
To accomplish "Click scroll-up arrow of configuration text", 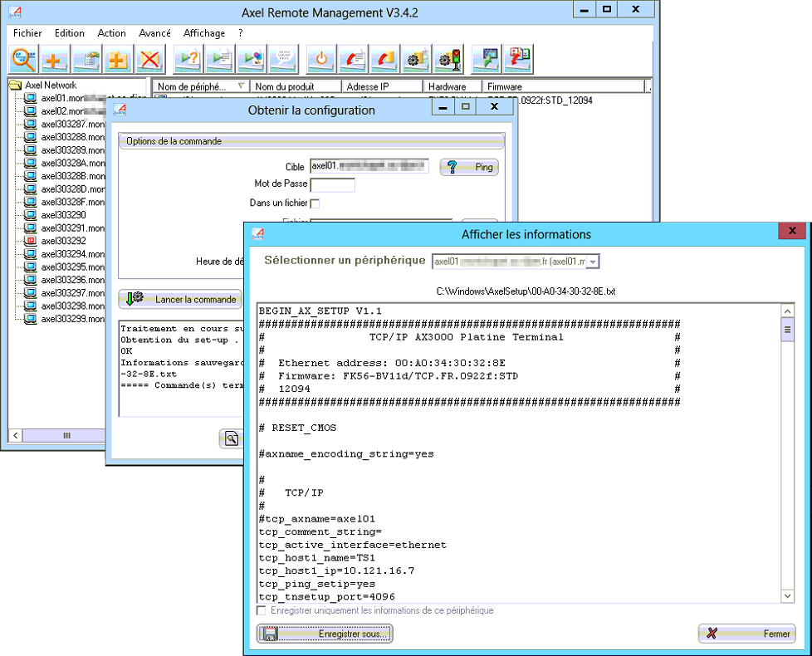I will click(787, 311).
